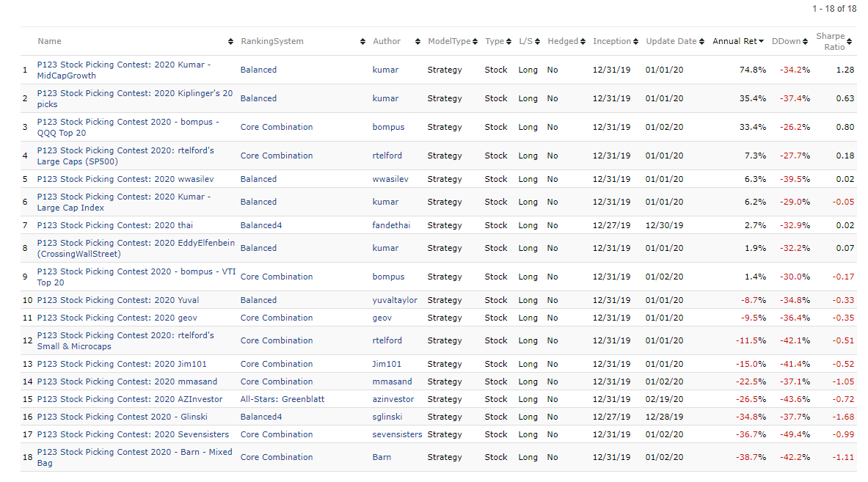This screenshot has width=868, height=482.
Task: Open author Jim101 profile
Action: pos(387,364)
